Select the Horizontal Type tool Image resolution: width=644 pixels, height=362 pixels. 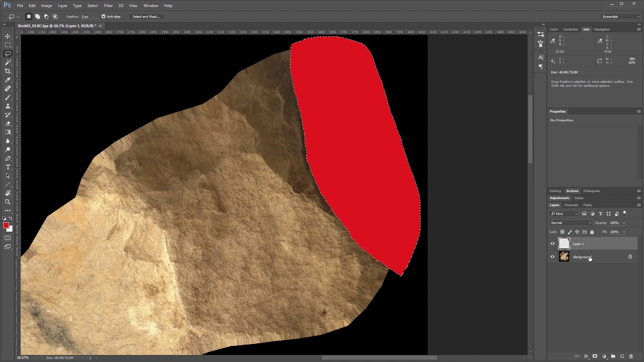(x=8, y=167)
